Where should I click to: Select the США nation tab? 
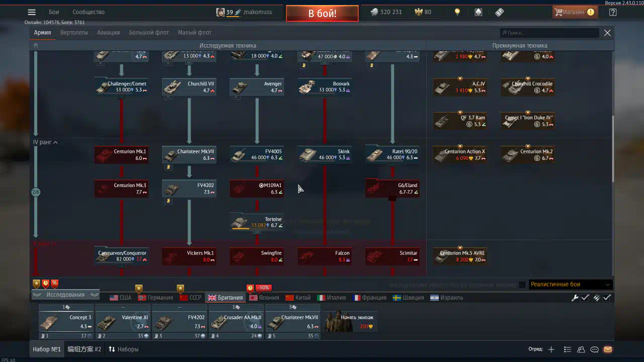(121, 298)
